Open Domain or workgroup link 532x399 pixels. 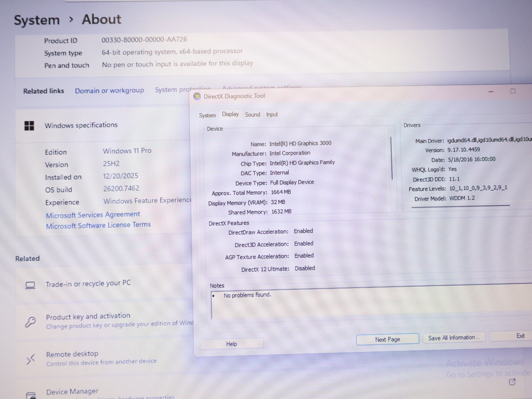109,90
